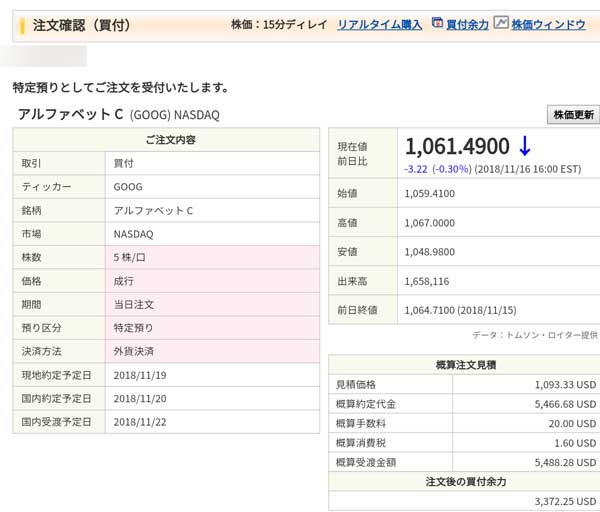
Task: Click the 概算注文見積 section header
Action: [463, 364]
